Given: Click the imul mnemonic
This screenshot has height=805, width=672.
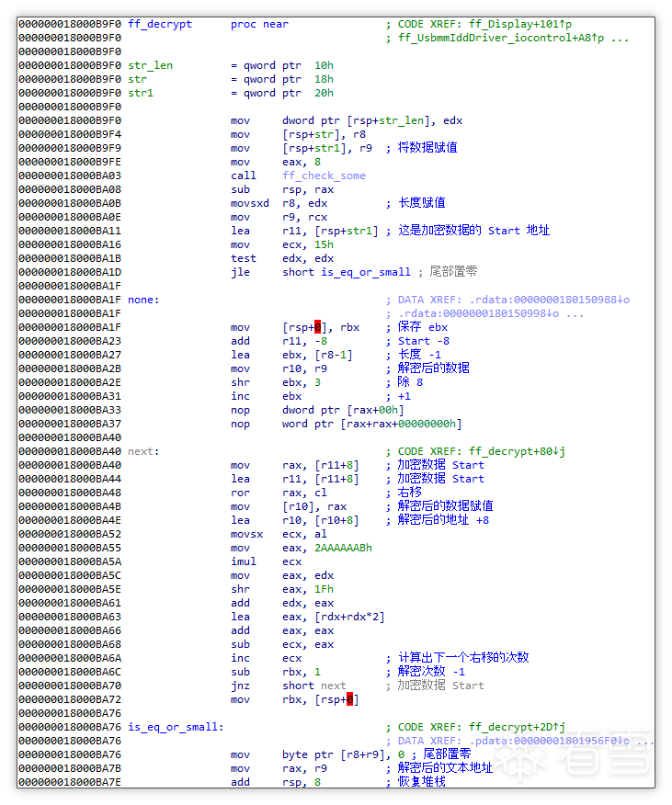Looking at the screenshot, I should (243, 561).
